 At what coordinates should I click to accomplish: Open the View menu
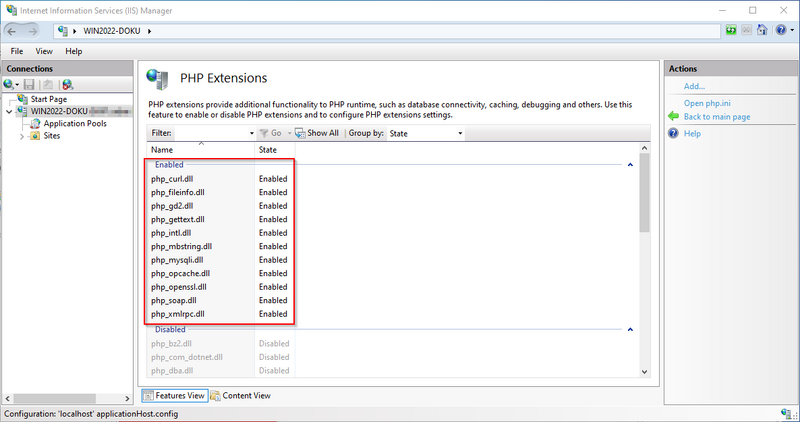click(x=44, y=52)
